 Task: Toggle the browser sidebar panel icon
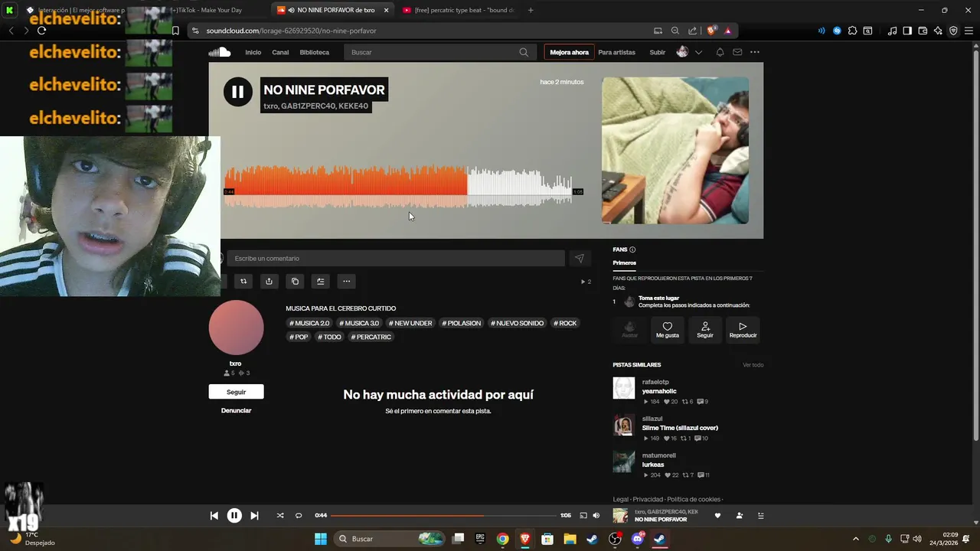pyautogui.click(x=907, y=31)
